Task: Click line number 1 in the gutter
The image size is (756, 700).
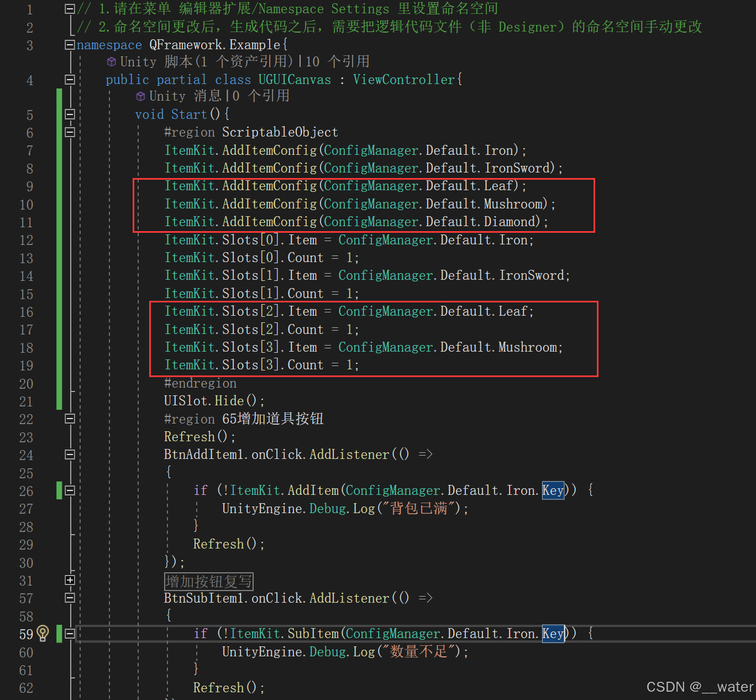Action: (30, 9)
